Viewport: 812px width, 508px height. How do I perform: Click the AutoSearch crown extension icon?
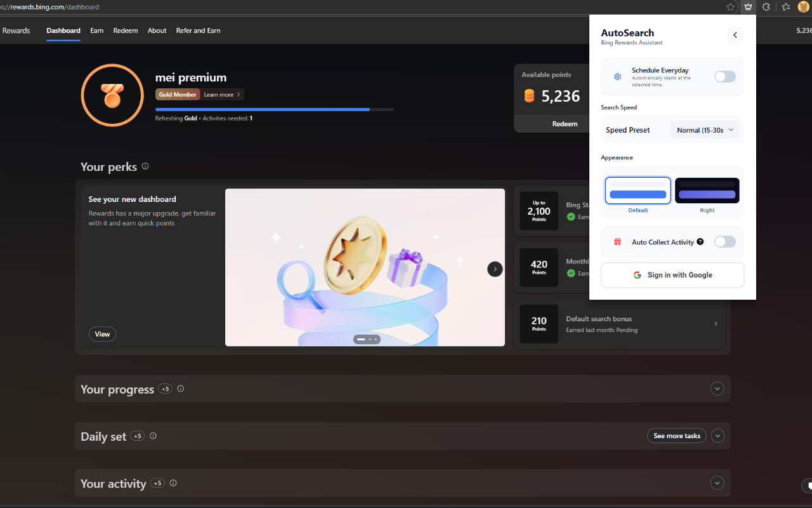coord(749,7)
